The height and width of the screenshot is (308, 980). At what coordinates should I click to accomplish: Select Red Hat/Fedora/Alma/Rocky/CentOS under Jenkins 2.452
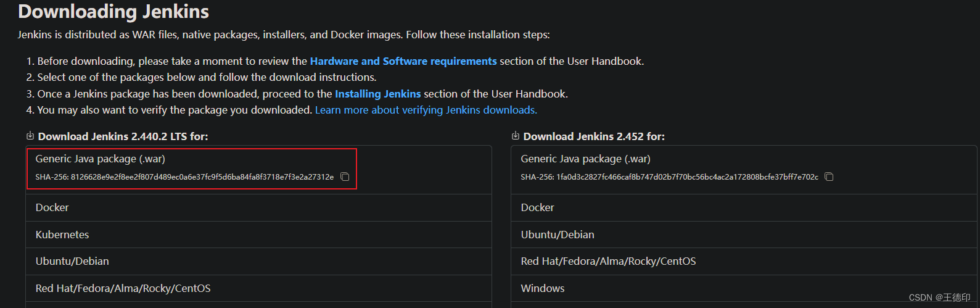pyautogui.click(x=744, y=261)
